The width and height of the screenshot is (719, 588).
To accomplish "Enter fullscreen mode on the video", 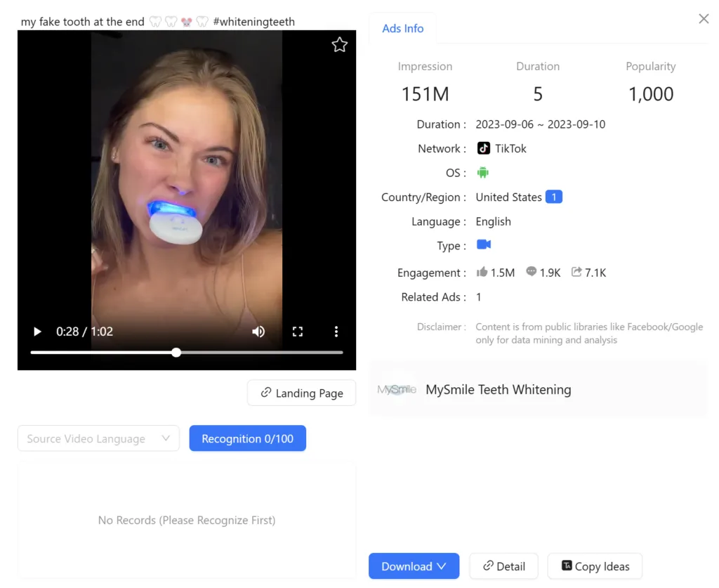I will [x=298, y=332].
